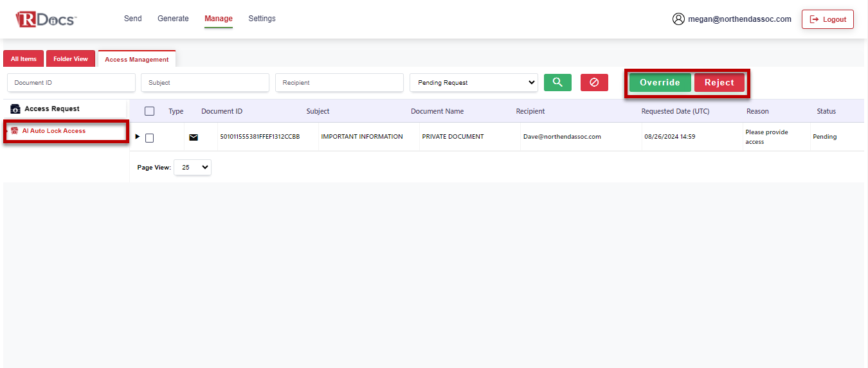Click the red Reject button
The width and height of the screenshot is (868, 368).
tap(719, 82)
